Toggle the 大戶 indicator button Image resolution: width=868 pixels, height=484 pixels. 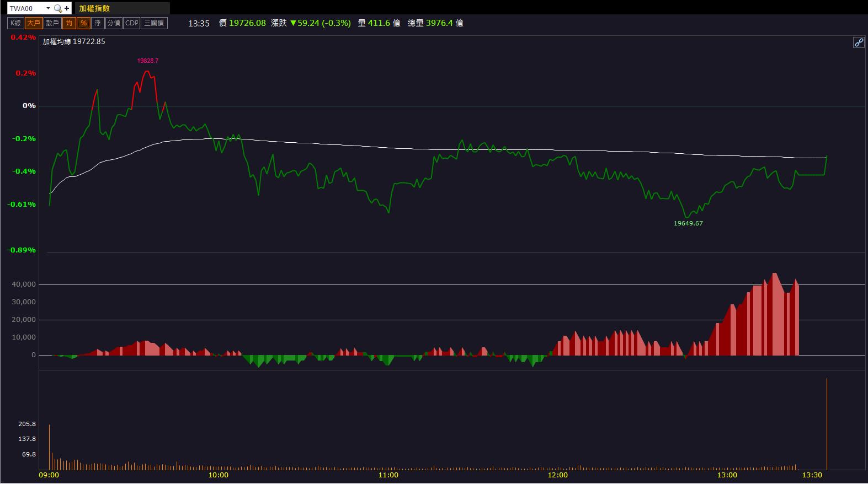pos(34,23)
